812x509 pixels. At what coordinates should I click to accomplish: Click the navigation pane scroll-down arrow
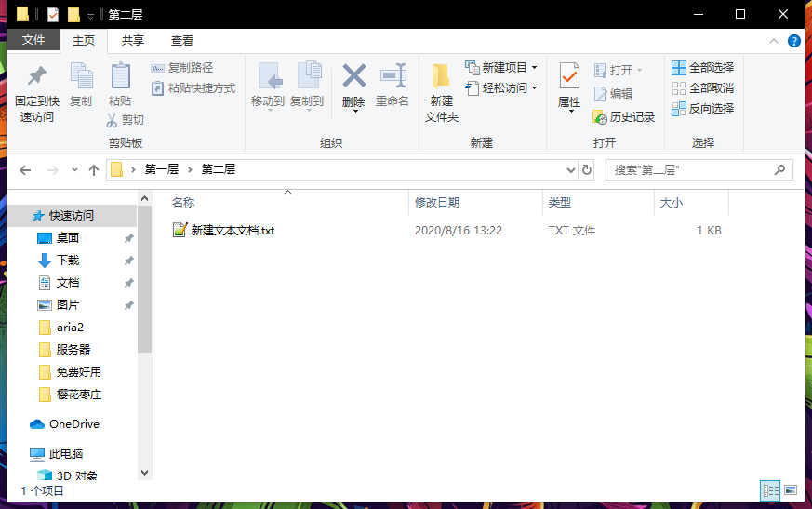click(x=145, y=473)
